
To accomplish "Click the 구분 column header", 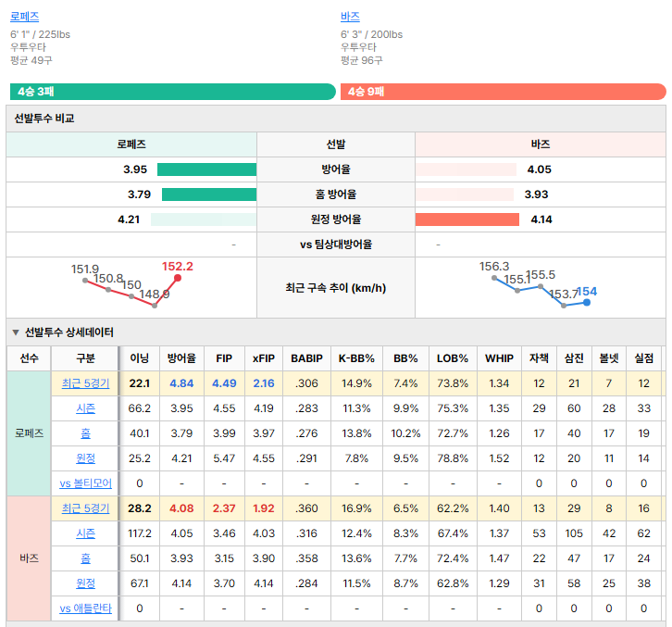I will click(x=85, y=358).
